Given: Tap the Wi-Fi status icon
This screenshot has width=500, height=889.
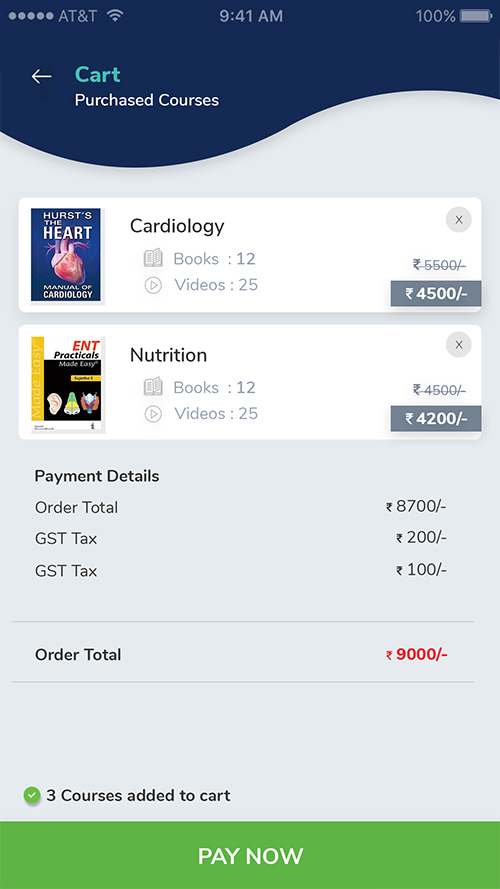Looking at the screenshot, I should click(x=115, y=16).
